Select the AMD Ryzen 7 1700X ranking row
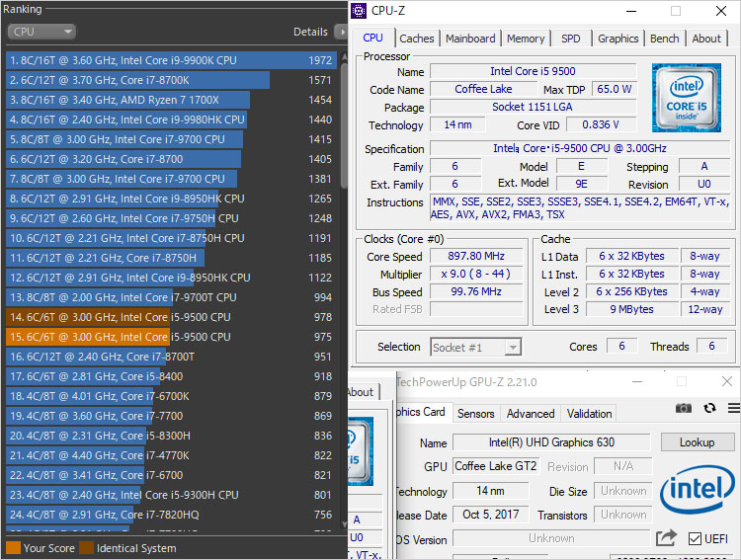The height and width of the screenshot is (560, 741). click(x=171, y=100)
